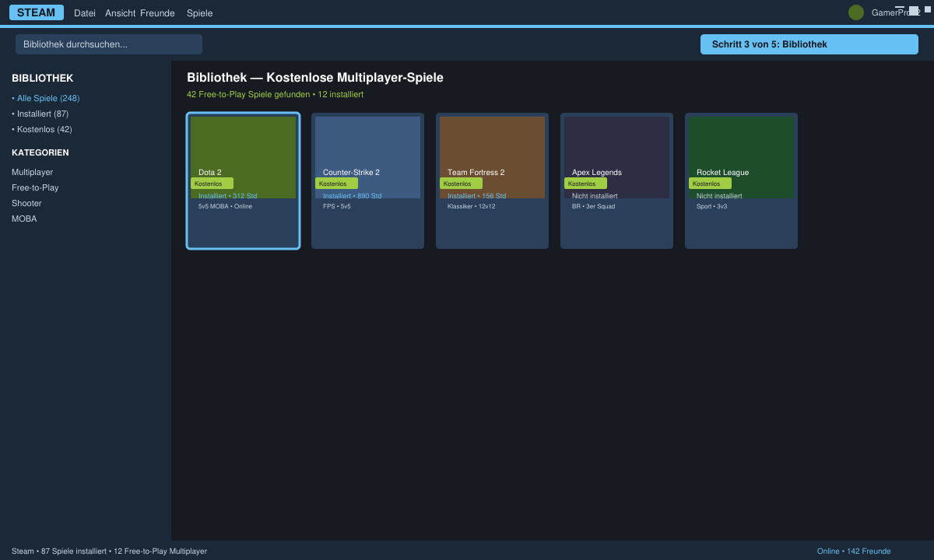
Task: Click the Schritt 3 von 5 banner
Action: [x=809, y=44]
